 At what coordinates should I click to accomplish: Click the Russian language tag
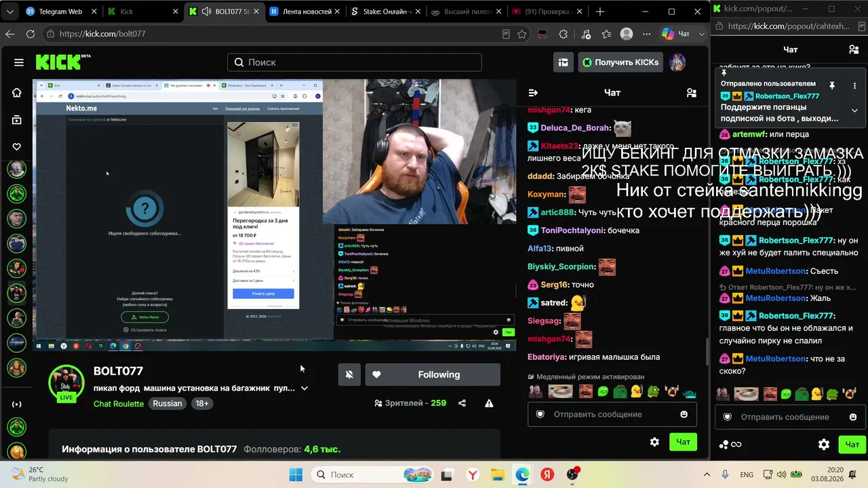tap(167, 403)
